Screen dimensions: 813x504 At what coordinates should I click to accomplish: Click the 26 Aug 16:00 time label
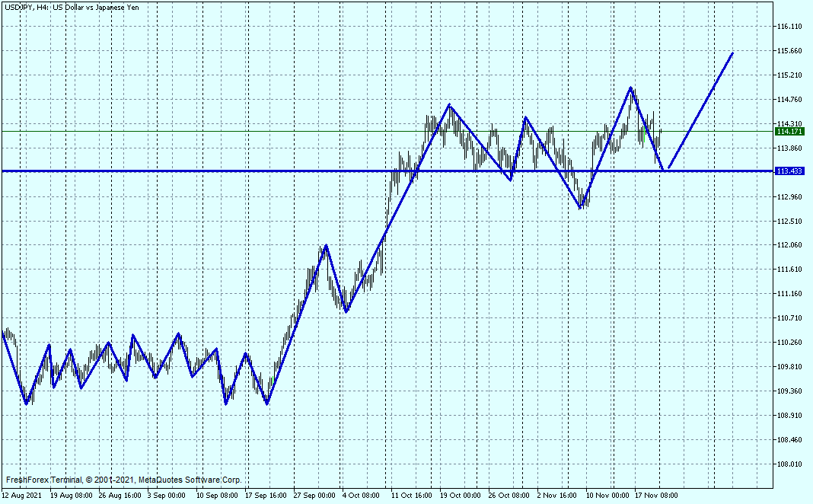pyautogui.click(x=120, y=496)
